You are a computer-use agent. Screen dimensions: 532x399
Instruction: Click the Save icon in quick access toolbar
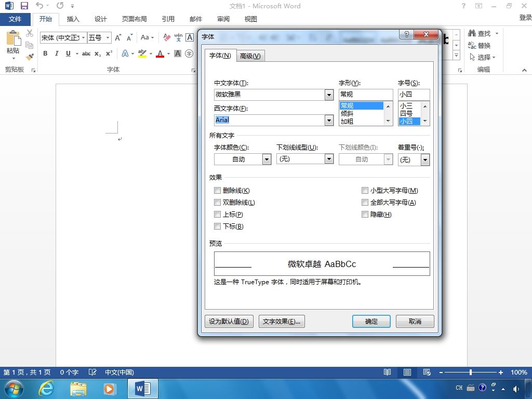pyautogui.click(x=24, y=6)
